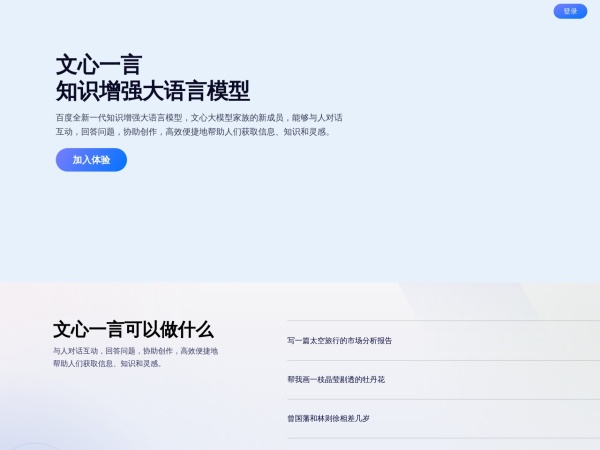Click 文心大模型家族的新成员 in the hero description
600x450 pixels.
[238, 118]
